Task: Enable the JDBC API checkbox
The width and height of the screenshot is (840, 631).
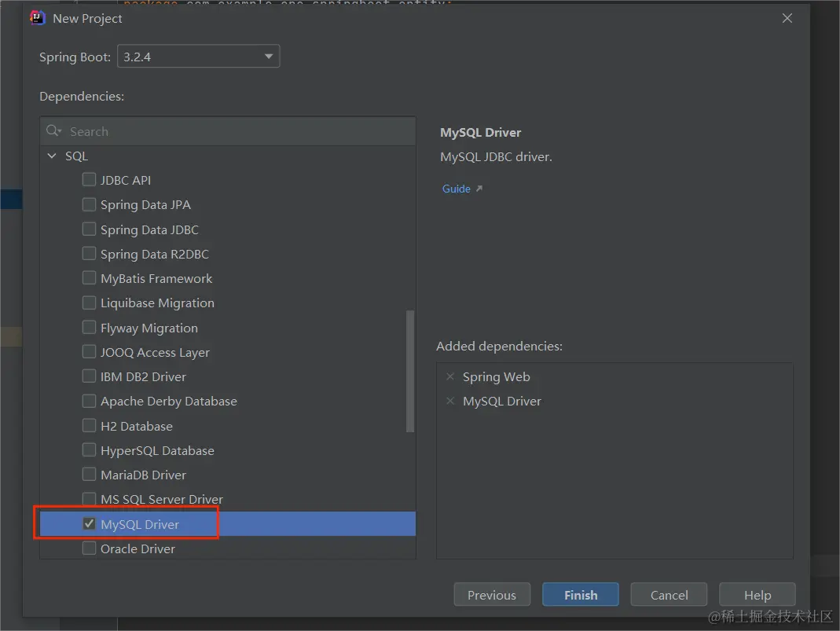Action: click(x=89, y=179)
